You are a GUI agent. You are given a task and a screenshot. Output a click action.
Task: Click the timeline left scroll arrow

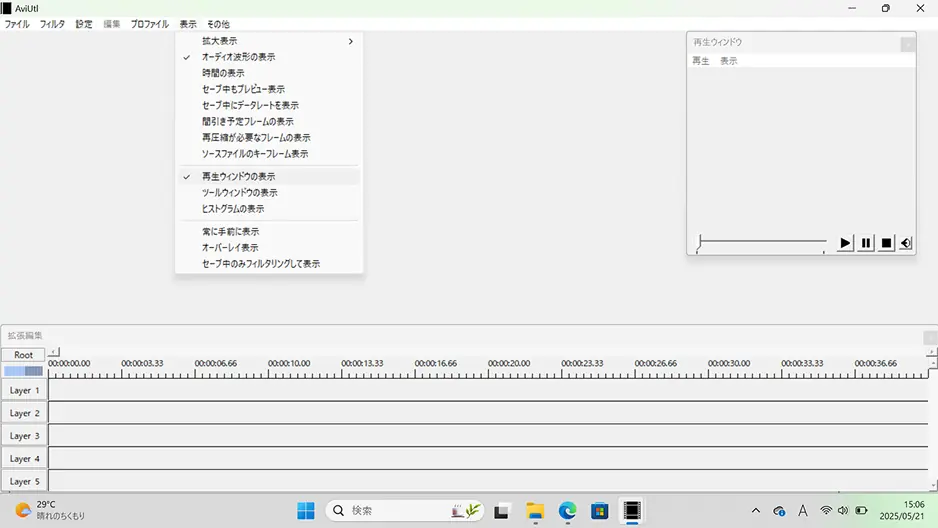click(x=54, y=352)
